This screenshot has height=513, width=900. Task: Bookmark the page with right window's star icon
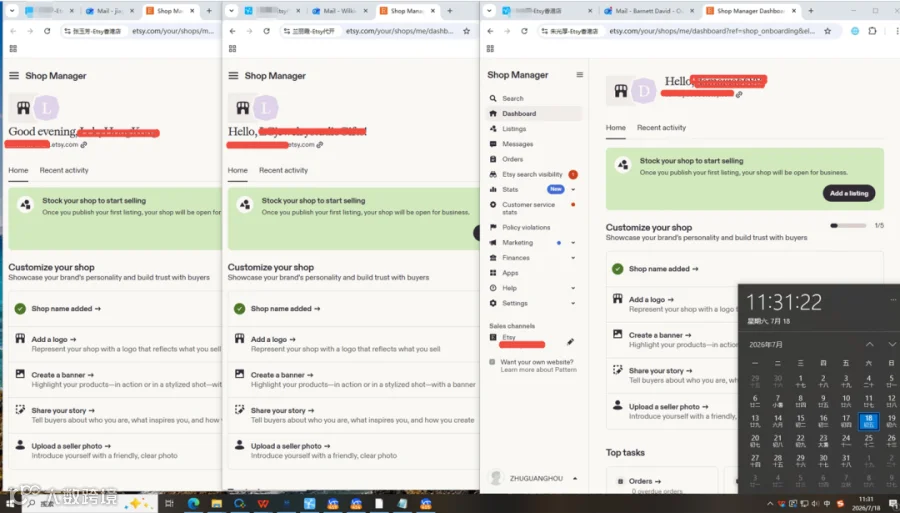828,31
